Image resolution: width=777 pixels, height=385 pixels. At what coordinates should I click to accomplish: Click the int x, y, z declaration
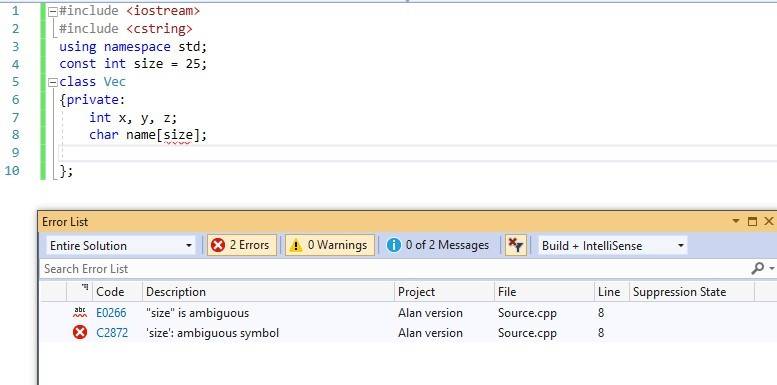tap(133, 117)
